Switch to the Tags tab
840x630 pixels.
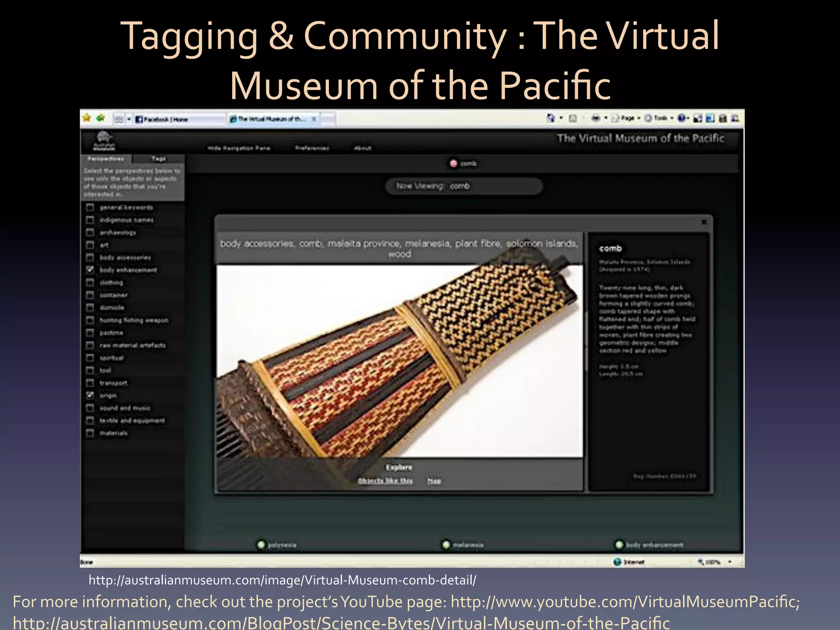click(158, 159)
